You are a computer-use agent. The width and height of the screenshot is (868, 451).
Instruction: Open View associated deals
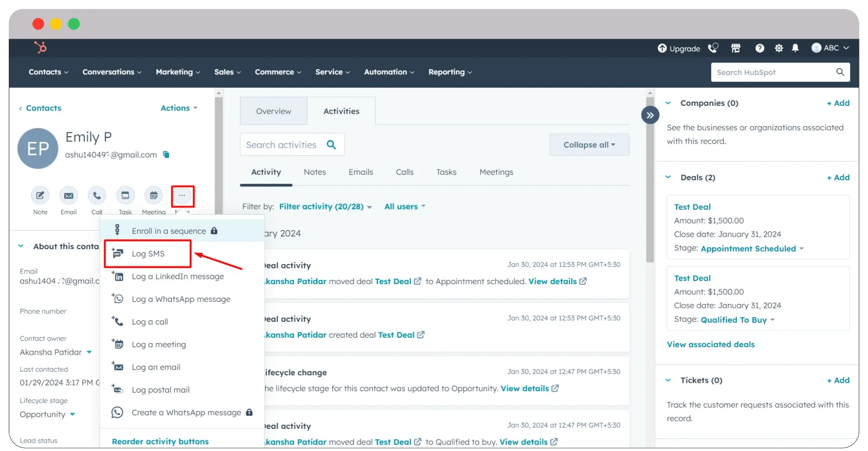pos(710,344)
